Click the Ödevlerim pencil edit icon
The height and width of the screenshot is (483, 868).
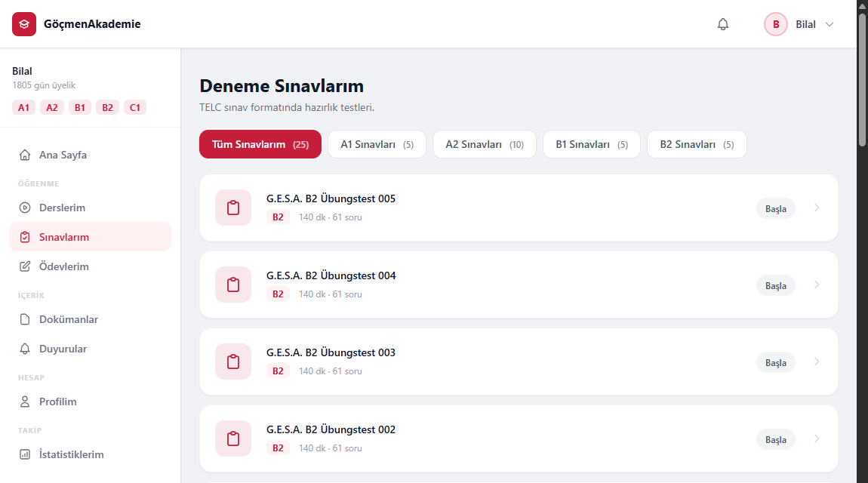coord(25,266)
